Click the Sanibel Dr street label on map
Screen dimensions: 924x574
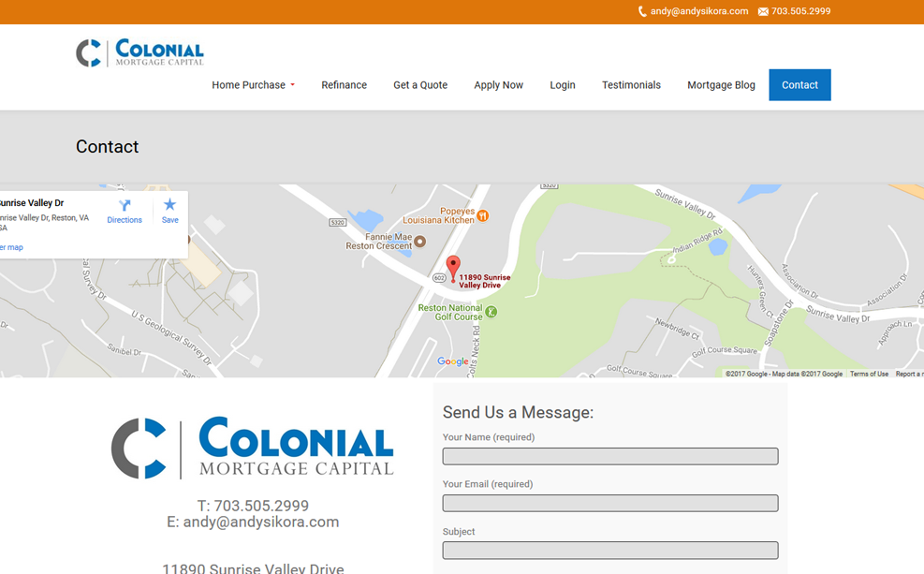coord(125,350)
